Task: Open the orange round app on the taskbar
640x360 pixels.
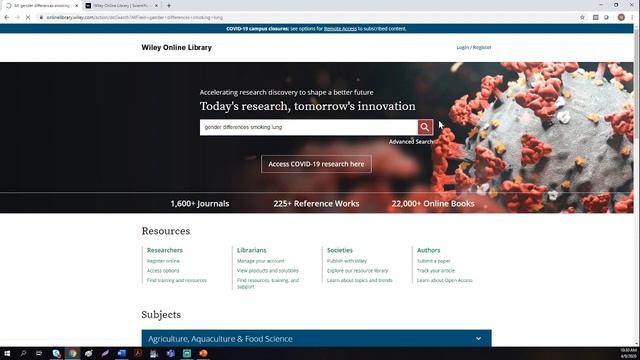Action: pyautogui.click(x=203, y=353)
